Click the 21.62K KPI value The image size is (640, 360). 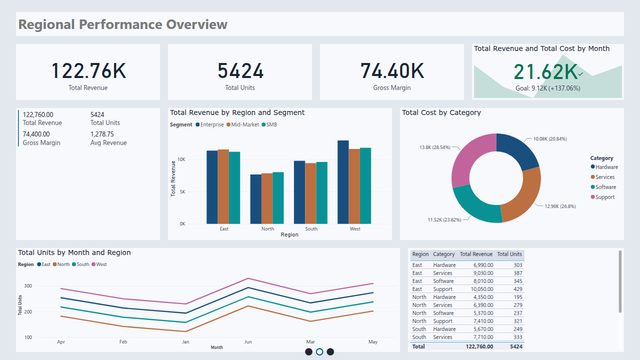coord(545,72)
